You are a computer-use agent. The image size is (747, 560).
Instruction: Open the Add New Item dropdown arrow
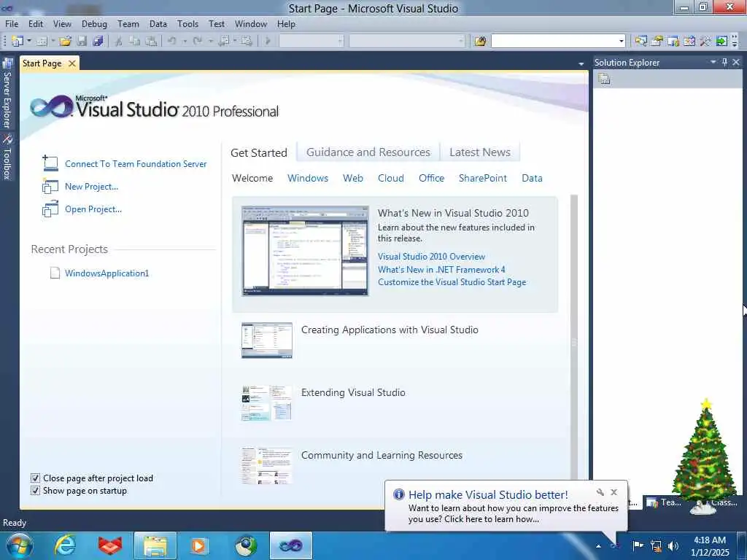pyautogui.click(x=53, y=42)
